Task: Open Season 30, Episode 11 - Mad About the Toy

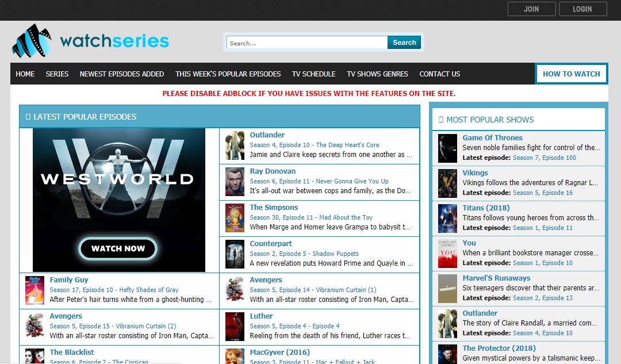Action: click(311, 217)
